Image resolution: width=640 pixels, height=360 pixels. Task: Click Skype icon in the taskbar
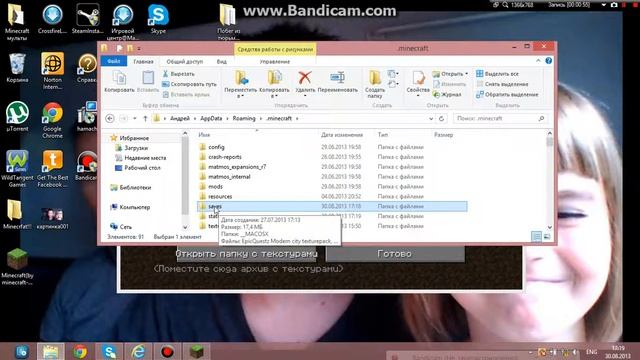point(109,351)
